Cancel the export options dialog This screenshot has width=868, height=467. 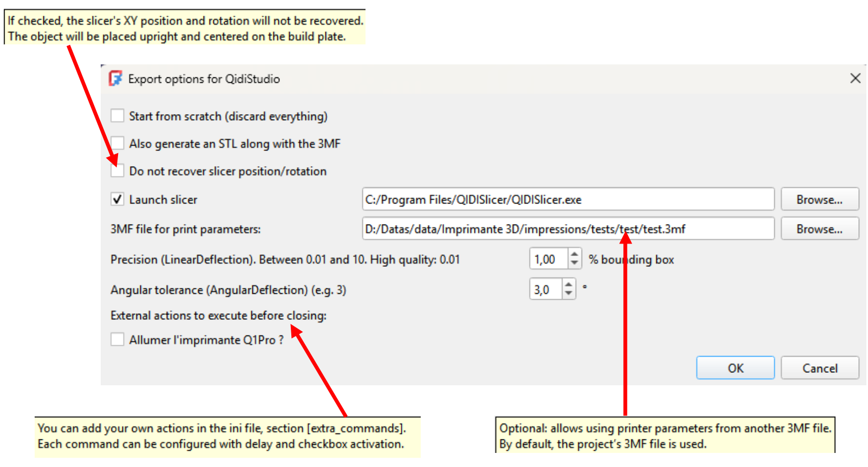click(x=820, y=368)
